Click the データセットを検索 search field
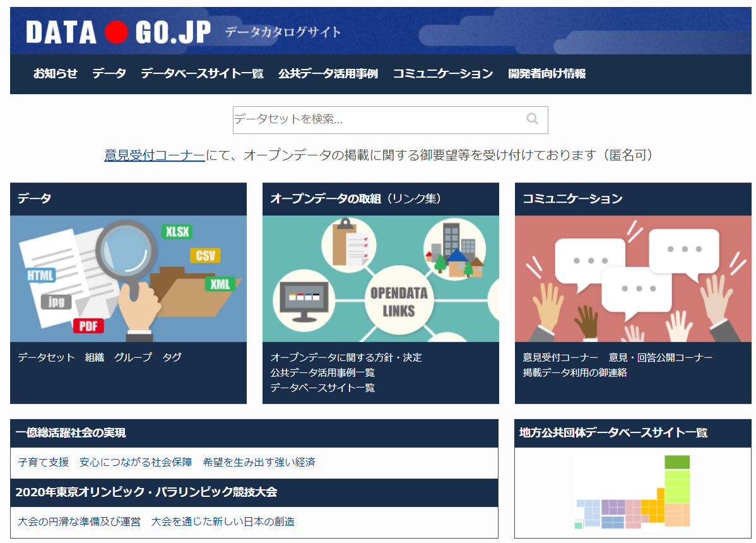The height and width of the screenshot is (543, 756). point(390,119)
